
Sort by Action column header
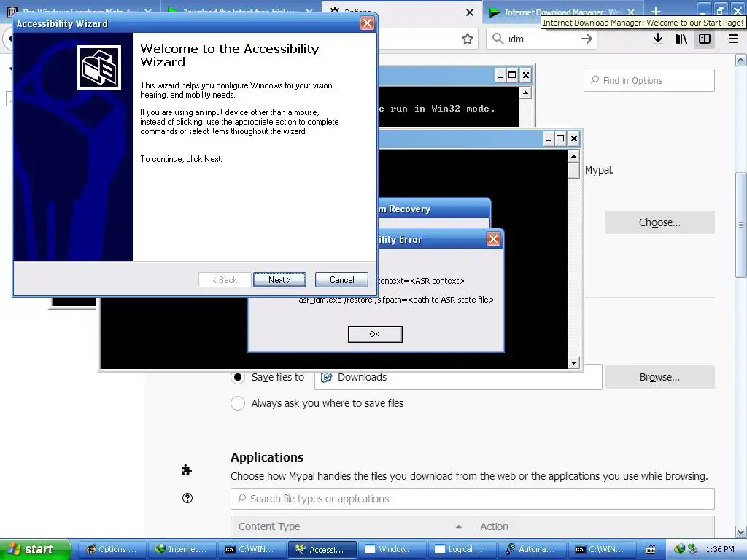pos(593,526)
